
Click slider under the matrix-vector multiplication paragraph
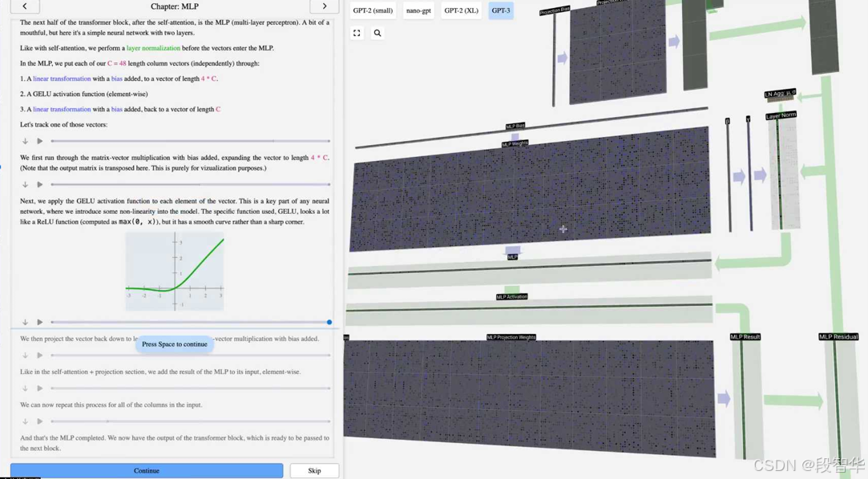pyautogui.click(x=191, y=184)
